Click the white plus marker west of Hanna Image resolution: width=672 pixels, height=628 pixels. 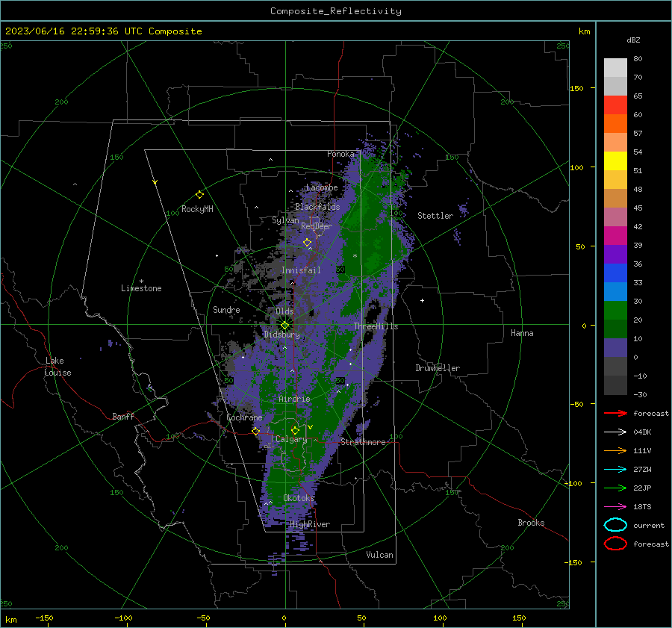pos(422,300)
